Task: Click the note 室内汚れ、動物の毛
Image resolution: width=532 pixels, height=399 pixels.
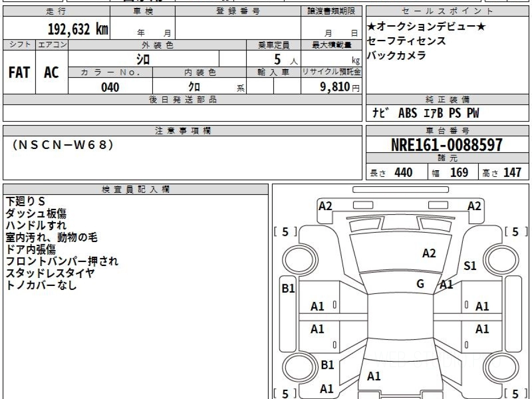Action: click(51, 238)
